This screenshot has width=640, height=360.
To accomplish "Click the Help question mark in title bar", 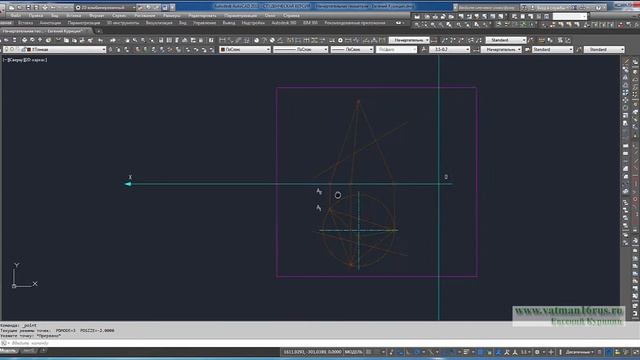I will point(598,7).
